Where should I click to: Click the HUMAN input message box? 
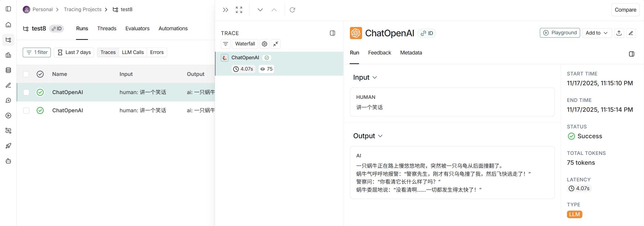tap(452, 102)
